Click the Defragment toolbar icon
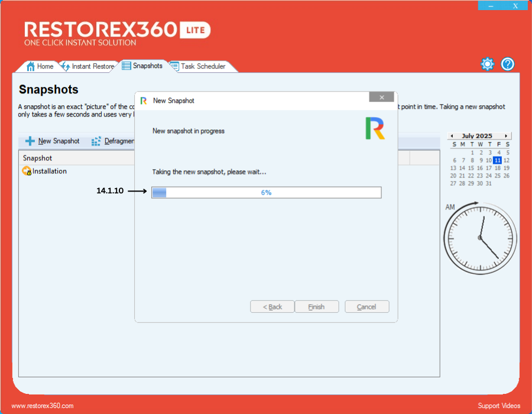 pos(96,141)
